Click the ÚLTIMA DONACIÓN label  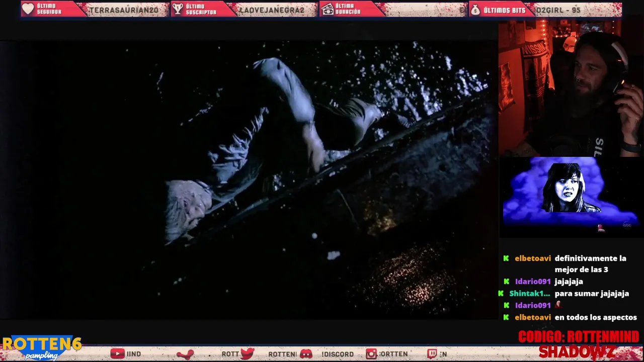349,9
